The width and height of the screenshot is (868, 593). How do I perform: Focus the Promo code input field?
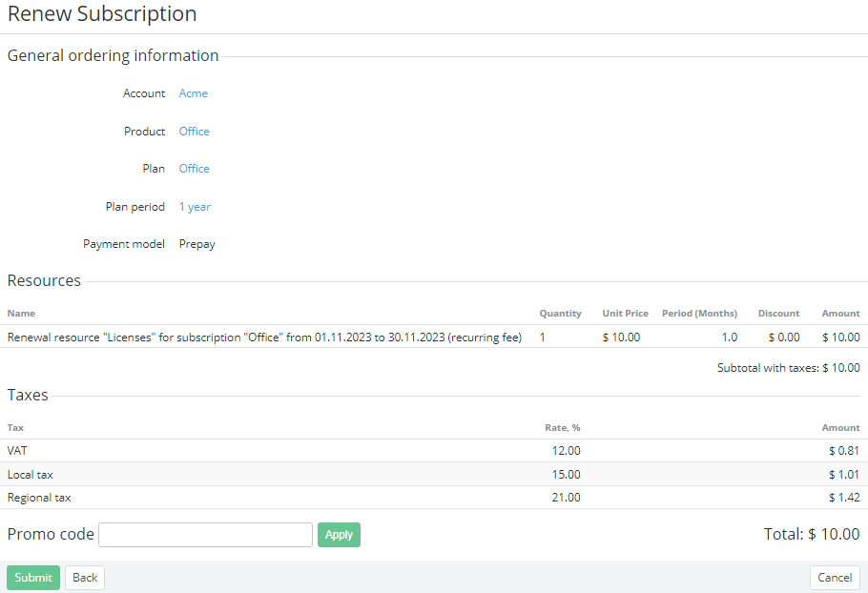[x=205, y=535]
